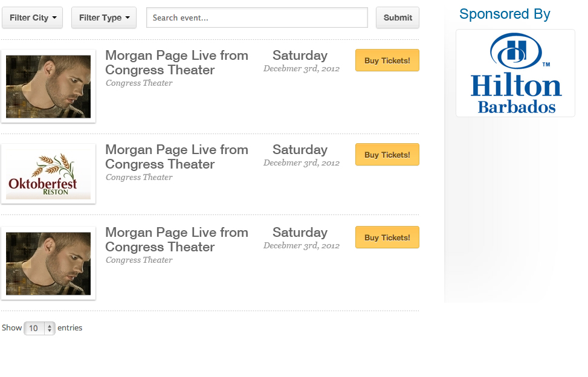Open the third Morgan Page event title
This screenshot has width=588, height=377.
point(176,239)
